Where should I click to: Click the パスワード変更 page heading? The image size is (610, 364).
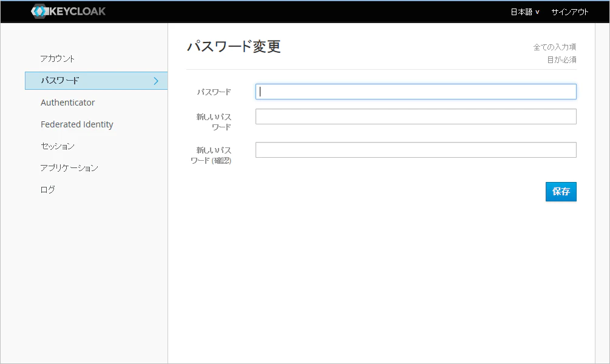[234, 47]
